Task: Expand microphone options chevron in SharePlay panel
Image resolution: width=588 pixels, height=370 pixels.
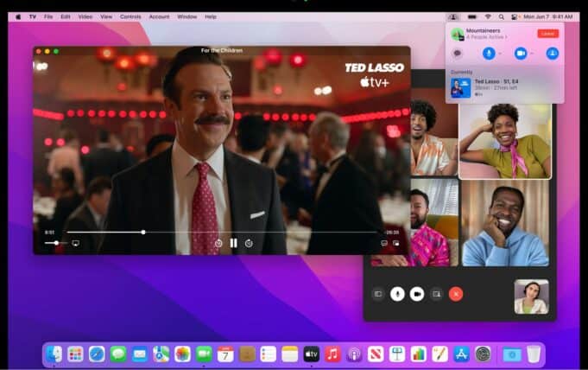Action: click(x=500, y=54)
